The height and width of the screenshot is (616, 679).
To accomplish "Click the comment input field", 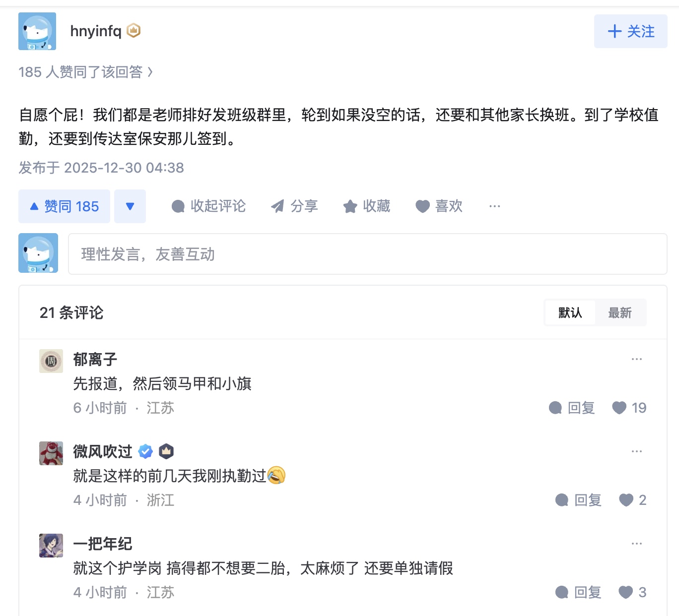I will 367,254.
